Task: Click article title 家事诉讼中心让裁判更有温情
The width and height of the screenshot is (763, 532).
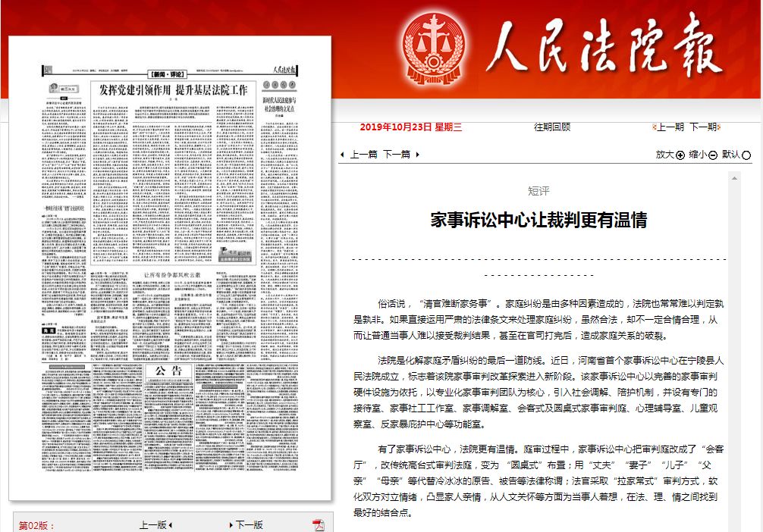Action: [x=538, y=221]
